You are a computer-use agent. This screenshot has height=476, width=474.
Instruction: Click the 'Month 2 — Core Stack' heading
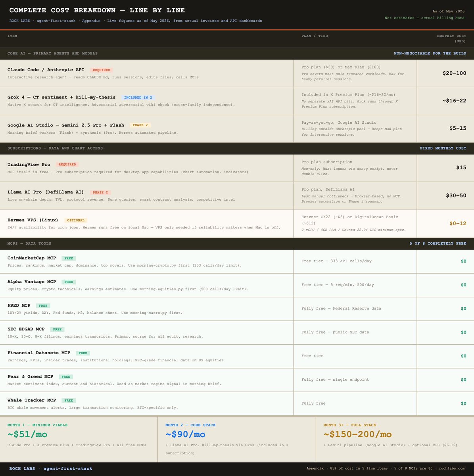pyautogui.click(x=190, y=425)
